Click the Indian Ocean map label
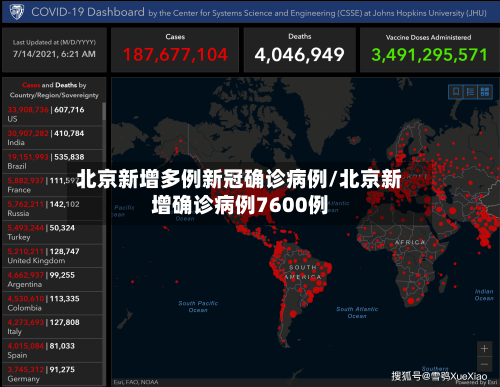 click(484, 295)
